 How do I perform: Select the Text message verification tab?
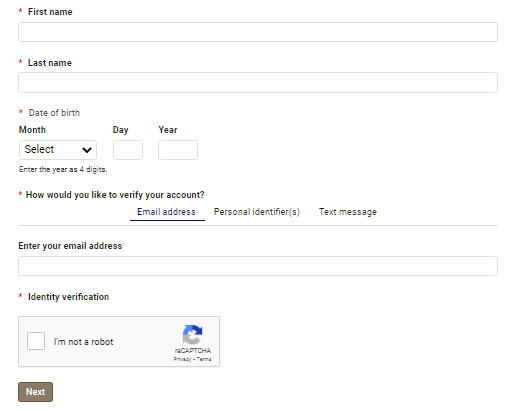click(348, 212)
